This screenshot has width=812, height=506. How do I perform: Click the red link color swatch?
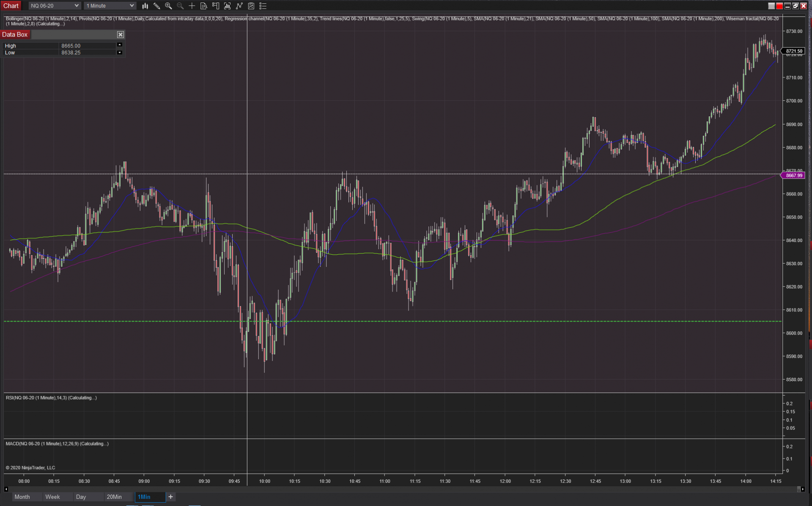[779, 6]
